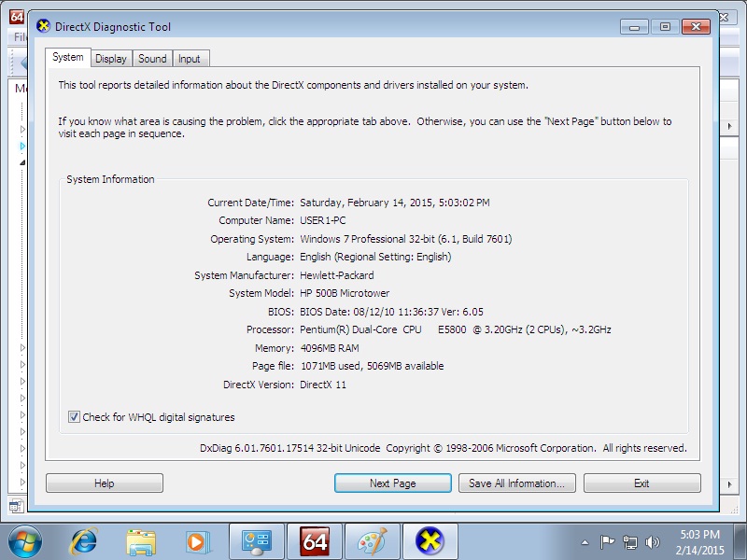Open the network tray icon
The image size is (747, 560).
pyautogui.click(x=629, y=541)
